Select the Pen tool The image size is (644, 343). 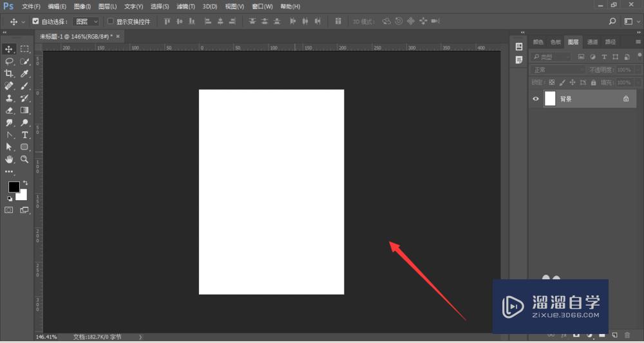pyautogui.click(x=8, y=135)
